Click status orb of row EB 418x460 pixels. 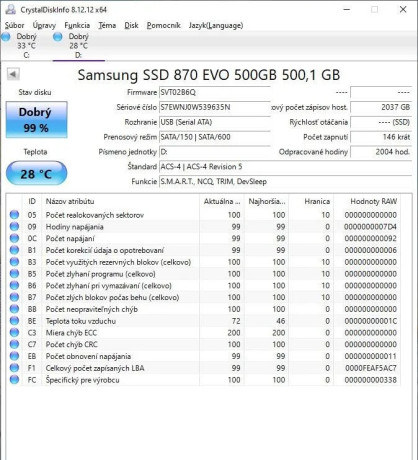point(14,356)
